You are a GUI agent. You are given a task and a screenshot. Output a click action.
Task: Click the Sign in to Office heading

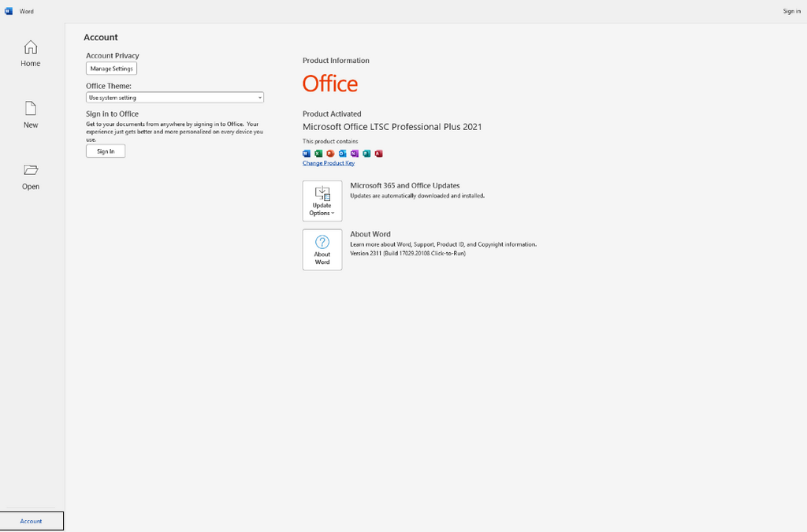112,113
